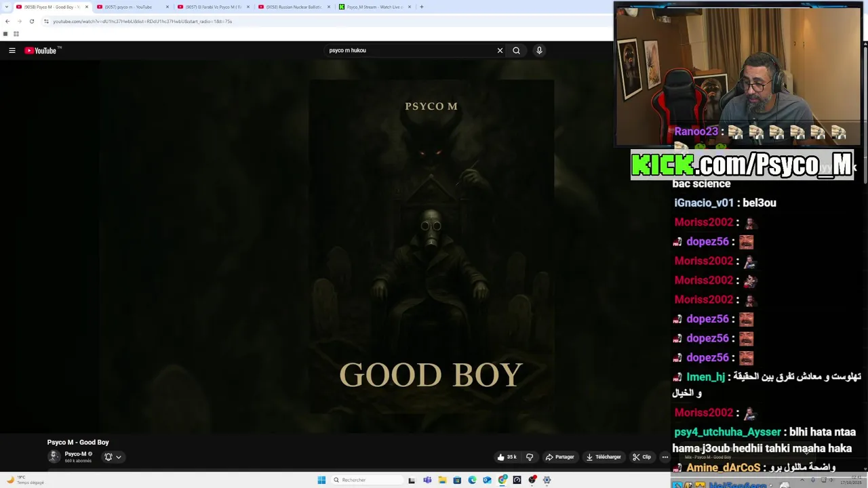Click the 'Psyco M - Good Boy' video title
The image size is (868, 488).
tap(78, 442)
